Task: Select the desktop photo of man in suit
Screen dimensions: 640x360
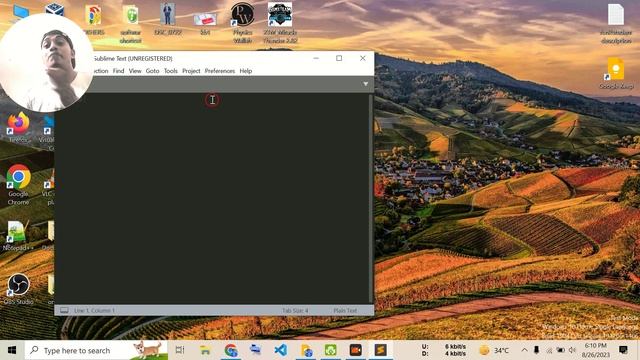Action: point(168,19)
